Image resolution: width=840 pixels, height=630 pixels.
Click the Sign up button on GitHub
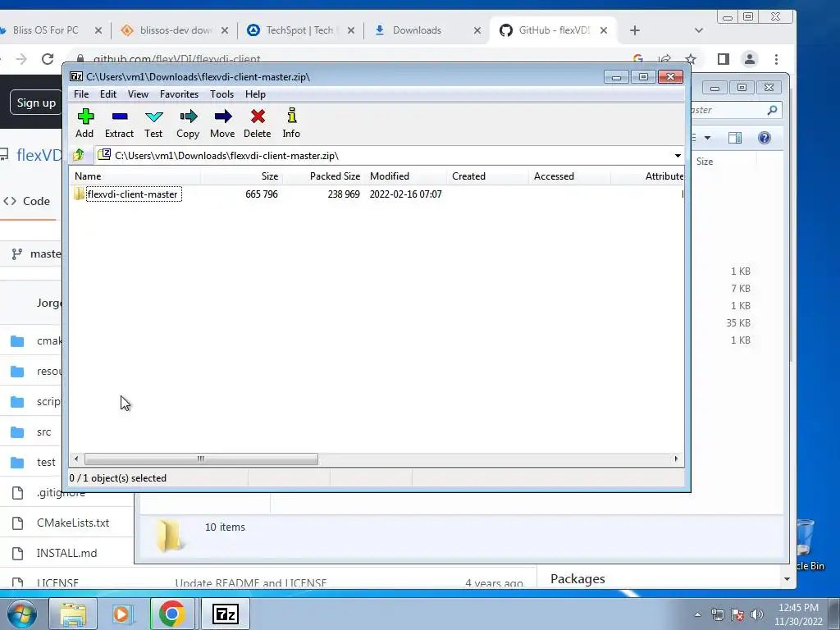coord(36,103)
